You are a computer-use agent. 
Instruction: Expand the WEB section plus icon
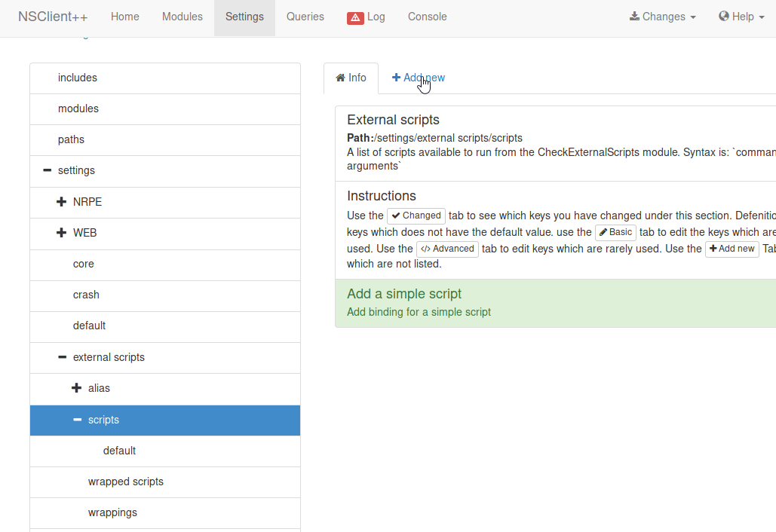pyautogui.click(x=62, y=233)
